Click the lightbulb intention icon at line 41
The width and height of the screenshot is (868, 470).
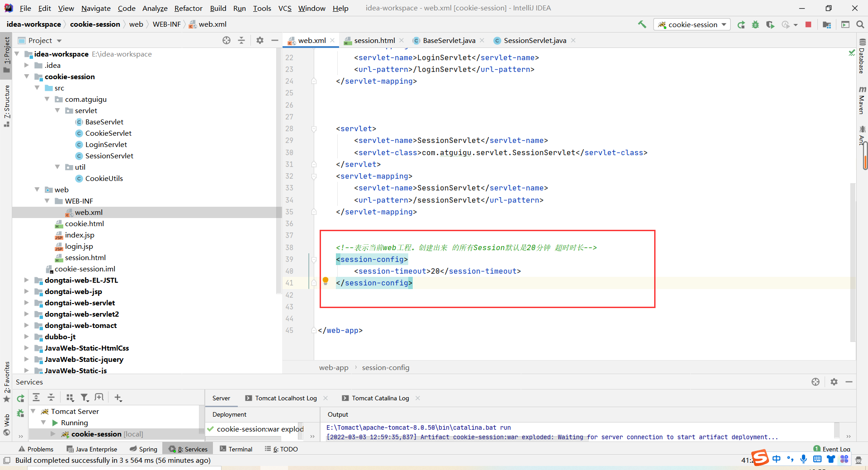(x=325, y=281)
